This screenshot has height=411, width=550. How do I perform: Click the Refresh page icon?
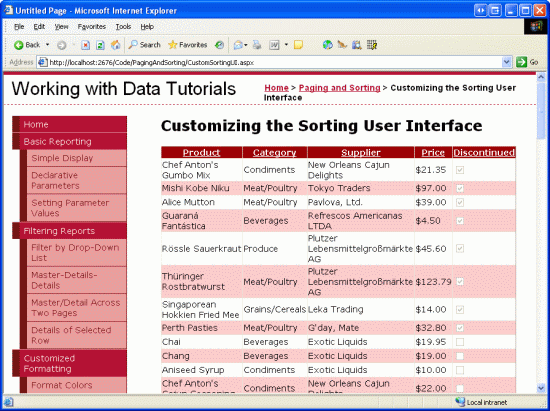[x=100, y=45]
